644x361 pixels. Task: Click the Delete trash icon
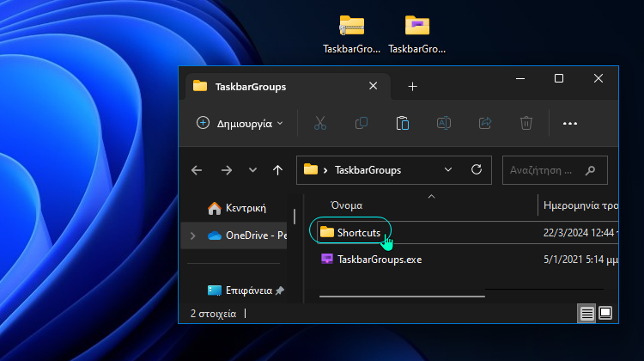(x=526, y=123)
